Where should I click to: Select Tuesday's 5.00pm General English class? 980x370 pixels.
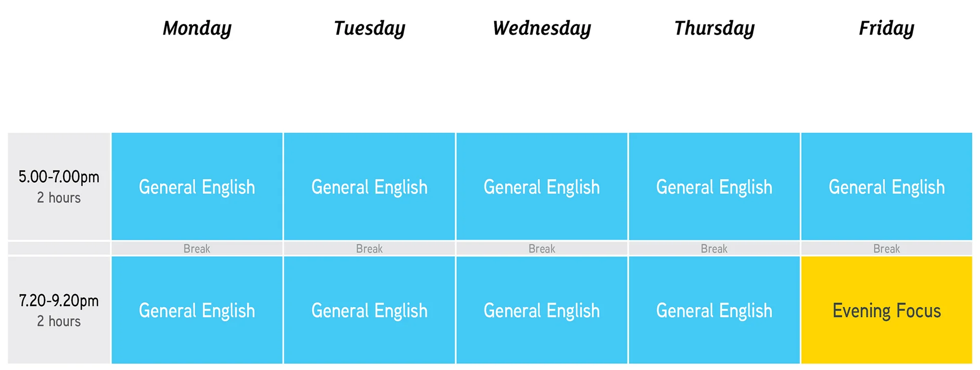pyautogui.click(x=369, y=187)
